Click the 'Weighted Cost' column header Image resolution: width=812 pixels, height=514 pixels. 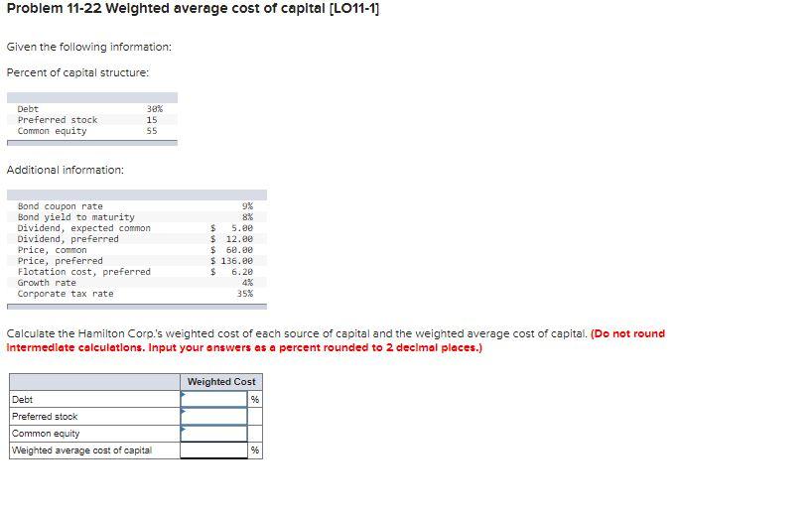tap(221, 382)
